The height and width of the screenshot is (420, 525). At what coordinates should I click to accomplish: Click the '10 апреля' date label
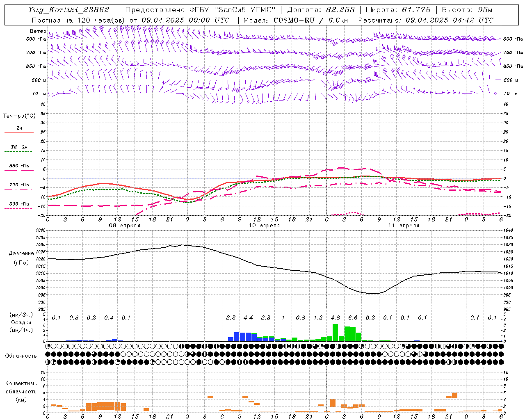point(264,226)
